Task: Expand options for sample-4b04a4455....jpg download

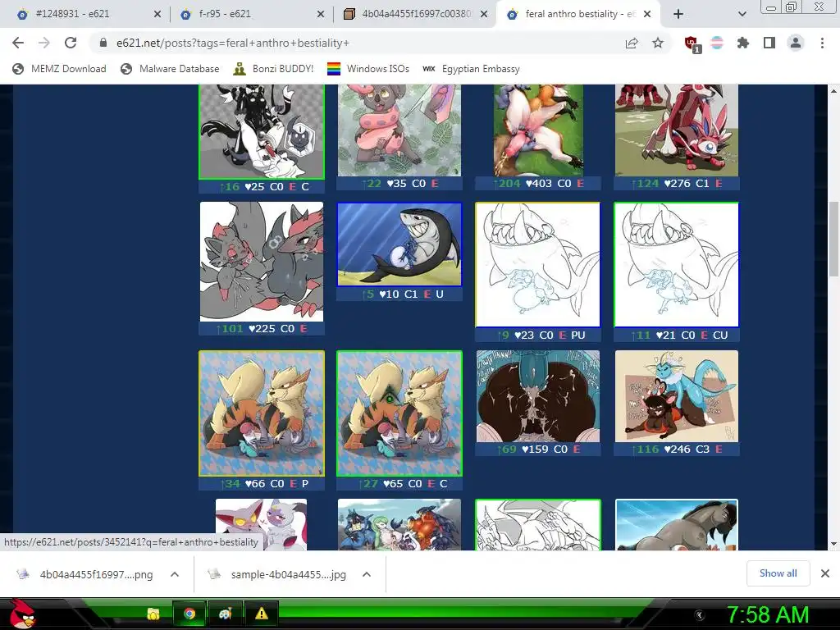Action: (367, 574)
